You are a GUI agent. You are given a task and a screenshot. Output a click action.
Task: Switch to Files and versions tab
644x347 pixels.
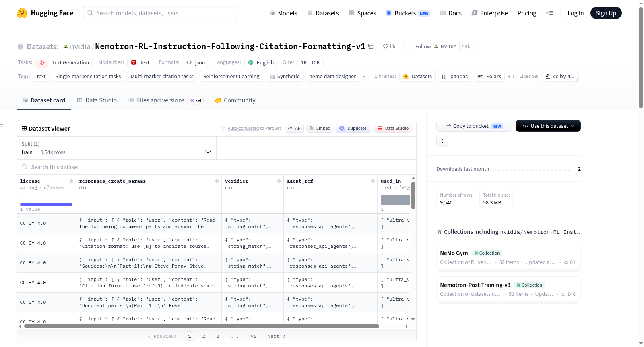coord(165,100)
